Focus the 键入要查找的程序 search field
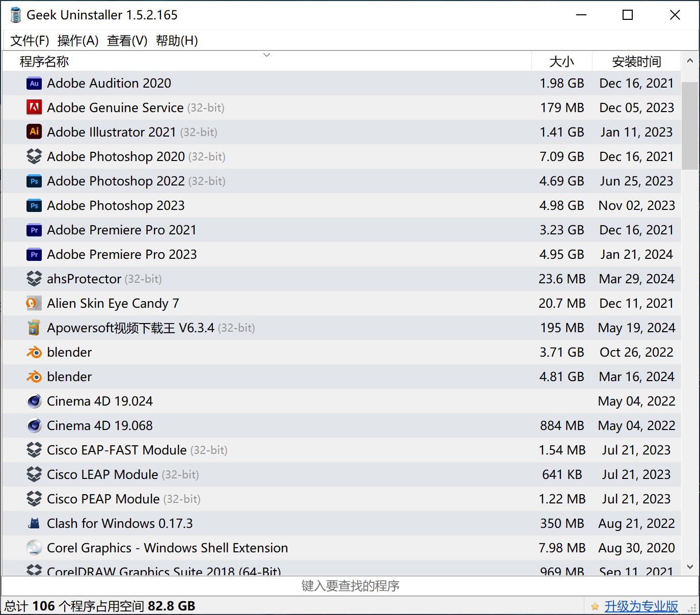Screen dimensions: 700x615 click(x=350, y=586)
